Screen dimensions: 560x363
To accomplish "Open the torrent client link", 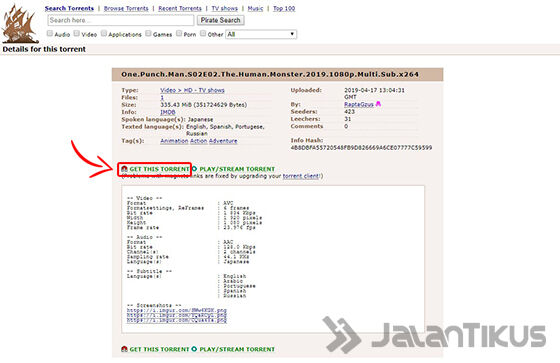I will pyautogui.click(x=301, y=176).
